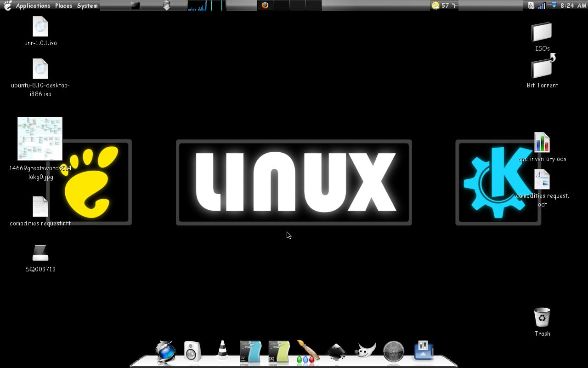Open the Bit Torrent folder shortcut
This screenshot has height=368, width=588.
coord(543,68)
